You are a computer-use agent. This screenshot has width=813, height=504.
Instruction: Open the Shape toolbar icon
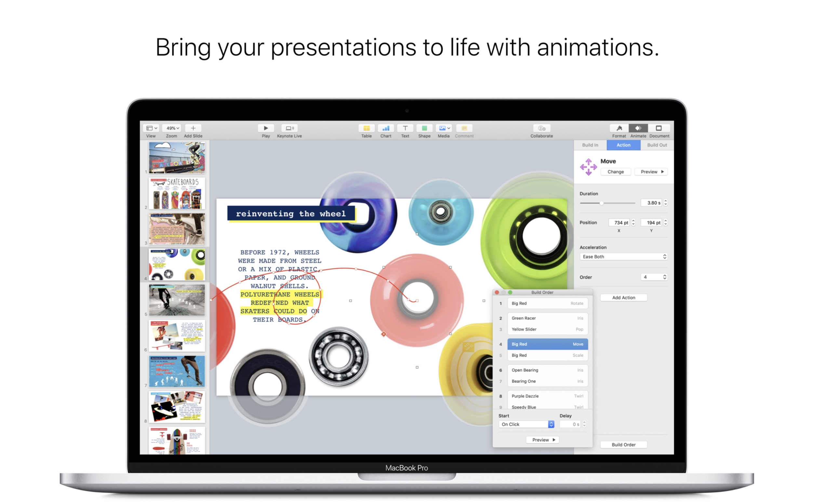click(424, 128)
